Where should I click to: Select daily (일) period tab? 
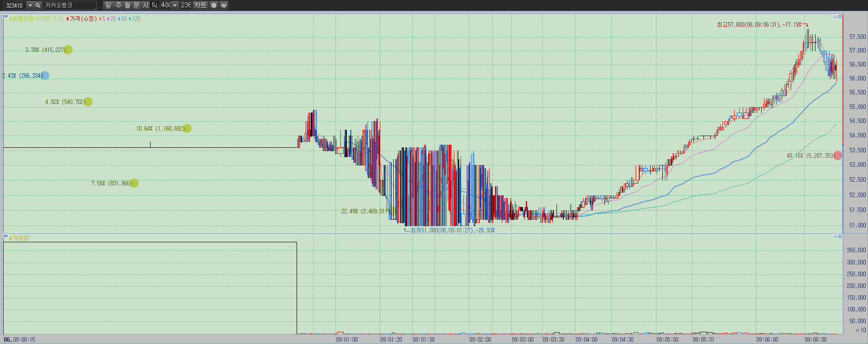pyautogui.click(x=108, y=5)
